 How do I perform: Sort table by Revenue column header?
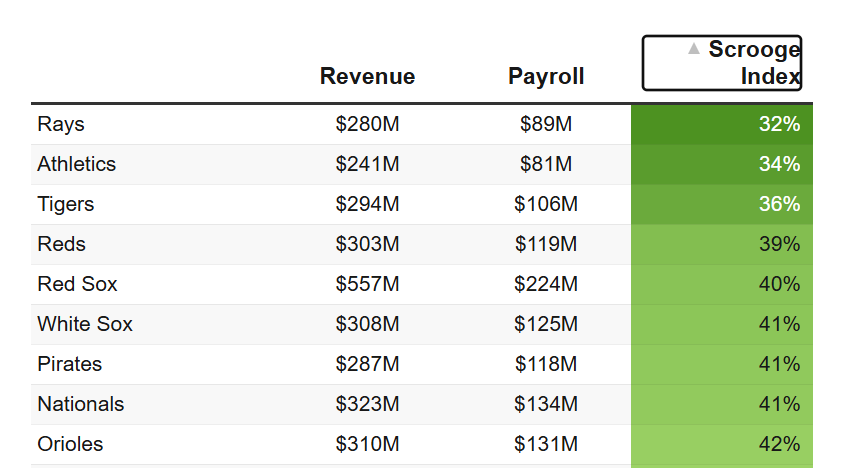367,76
